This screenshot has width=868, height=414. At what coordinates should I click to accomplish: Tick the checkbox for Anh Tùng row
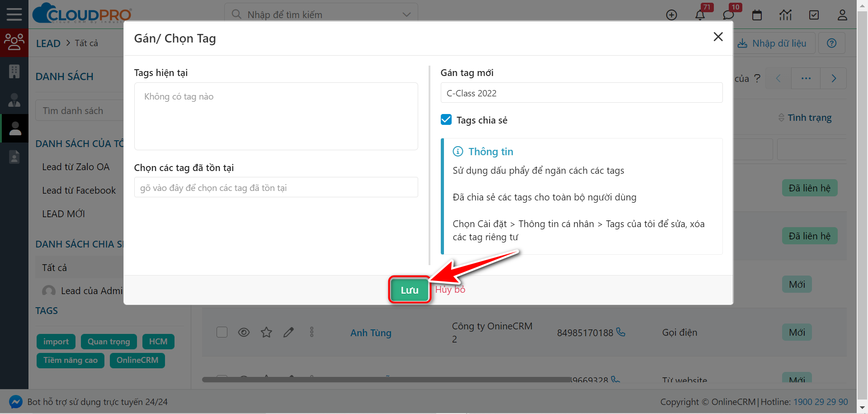[222, 332]
